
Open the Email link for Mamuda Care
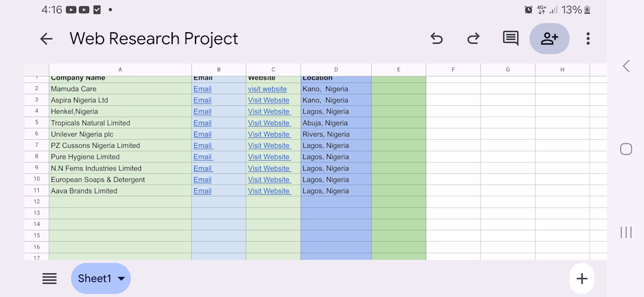(x=203, y=89)
